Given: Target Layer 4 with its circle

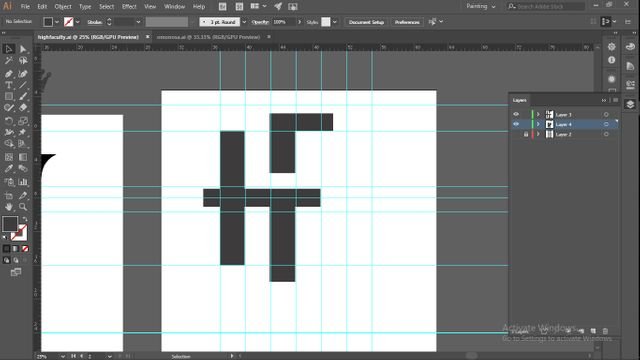Looking at the screenshot, I should (x=606, y=124).
